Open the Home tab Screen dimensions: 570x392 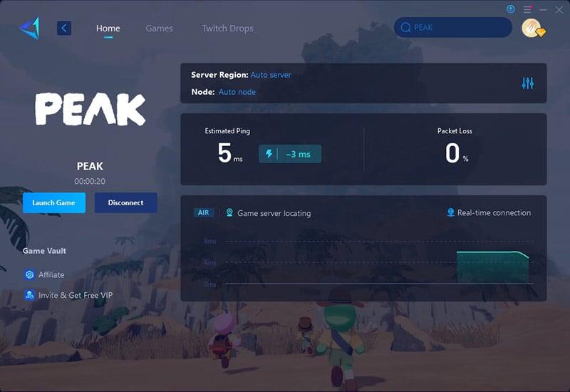pyautogui.click(x=108, y=28)
